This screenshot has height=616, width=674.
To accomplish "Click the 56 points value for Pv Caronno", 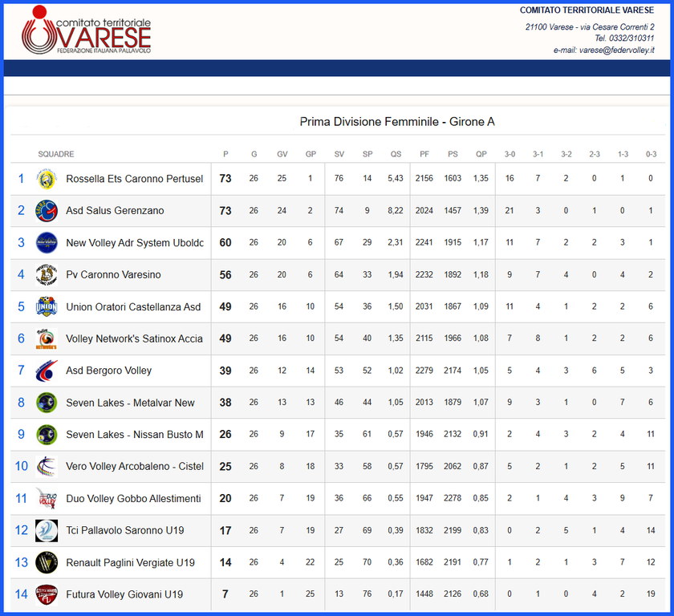I will click(225, 275).
